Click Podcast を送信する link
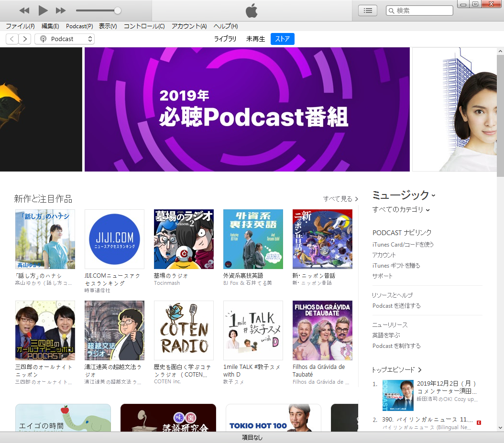This screenshot has height=443, width=504. (396, 306)
